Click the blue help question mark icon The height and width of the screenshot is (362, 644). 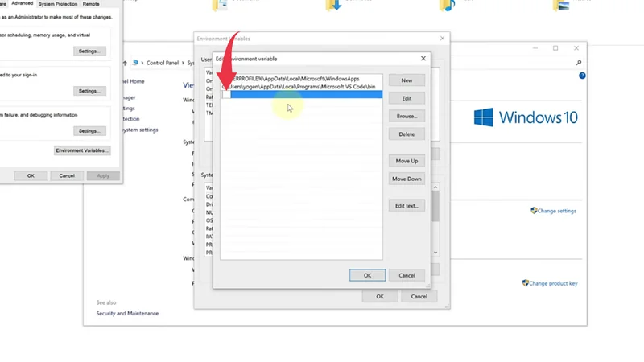point(582,76)
